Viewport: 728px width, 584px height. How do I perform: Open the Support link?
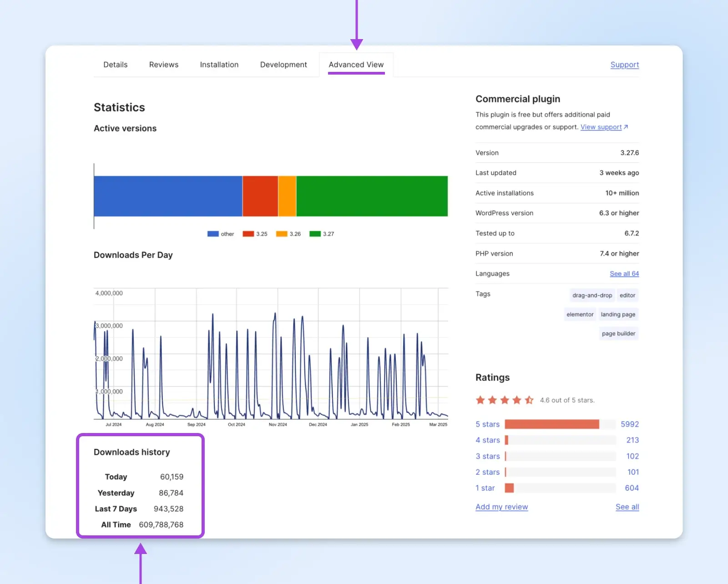624,65
